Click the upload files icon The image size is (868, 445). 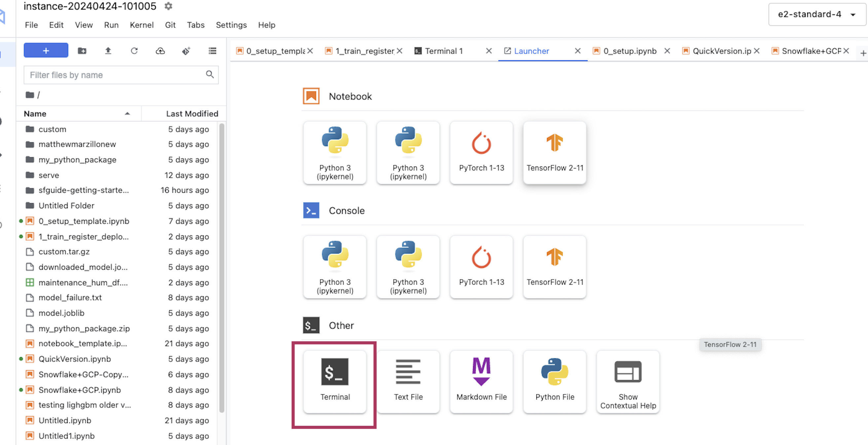click(108, 51)
